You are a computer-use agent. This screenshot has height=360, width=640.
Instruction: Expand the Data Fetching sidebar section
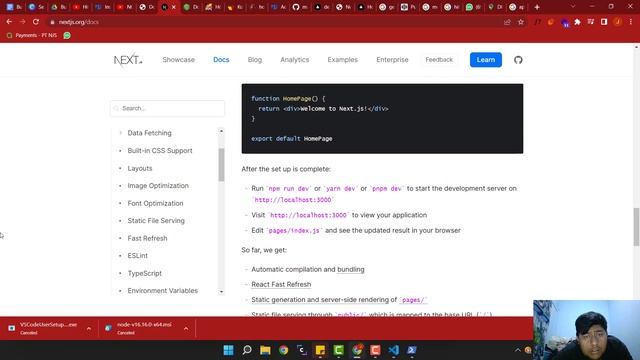(120, 133)
